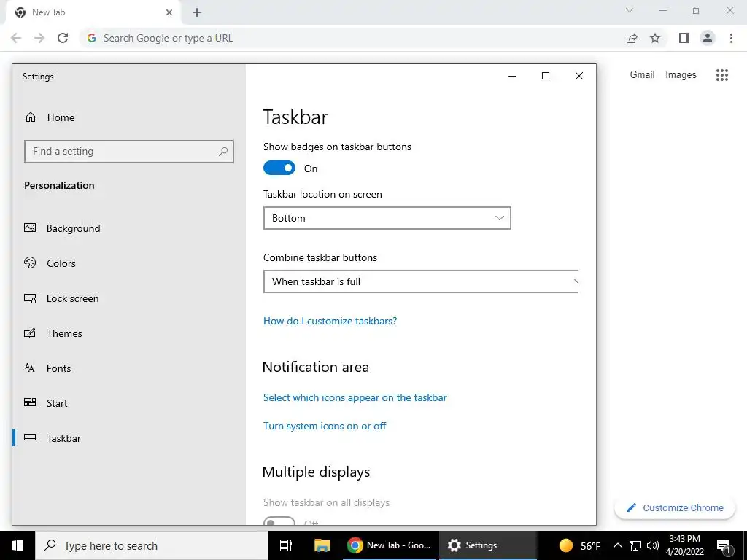Open Chrome tab search chevron
747x560 pixels.
[x=630, y=10]
